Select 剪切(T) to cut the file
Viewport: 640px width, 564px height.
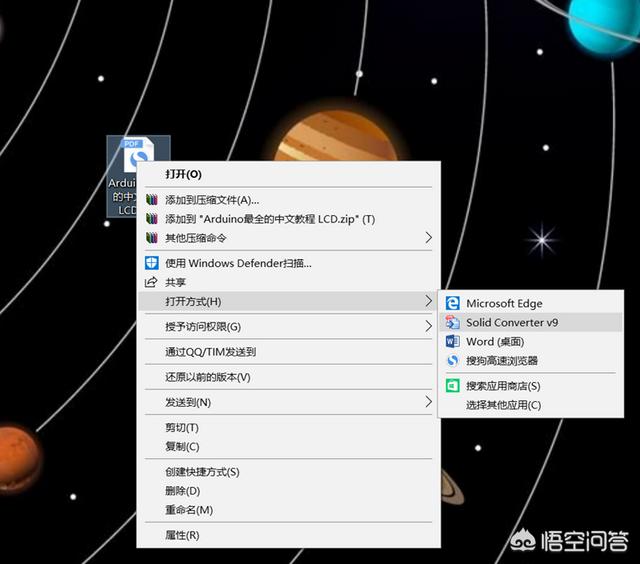pos(289,427)
